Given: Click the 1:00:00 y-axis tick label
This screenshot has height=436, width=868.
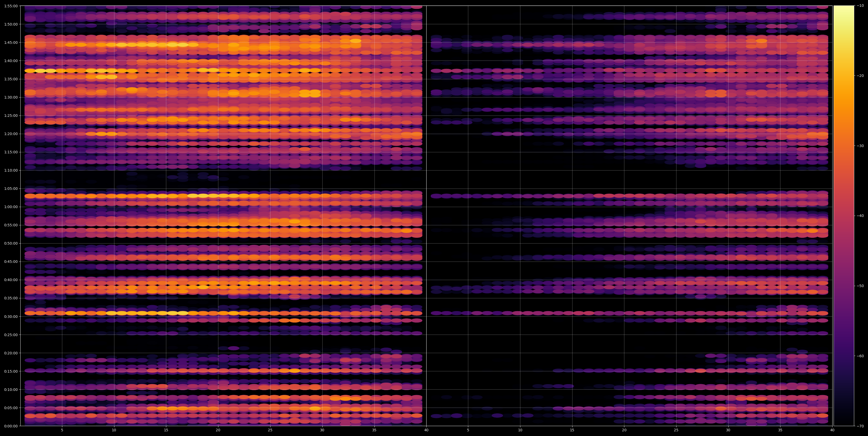Looking at the screenshot, I should pos(11,207).
